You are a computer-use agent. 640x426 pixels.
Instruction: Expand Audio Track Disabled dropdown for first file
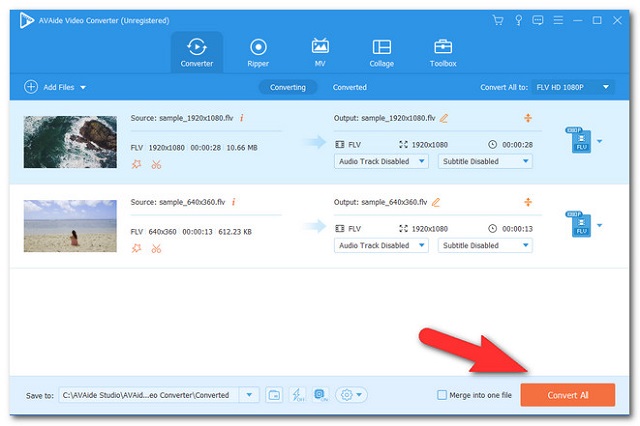coord(381,161)
